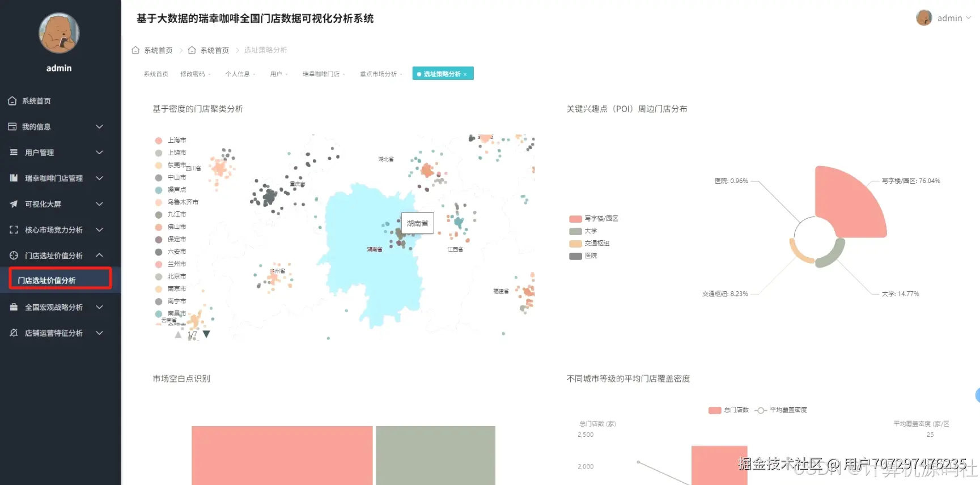
Task: Toggle 兰州市 series in map legend
Action: (171, 264)
